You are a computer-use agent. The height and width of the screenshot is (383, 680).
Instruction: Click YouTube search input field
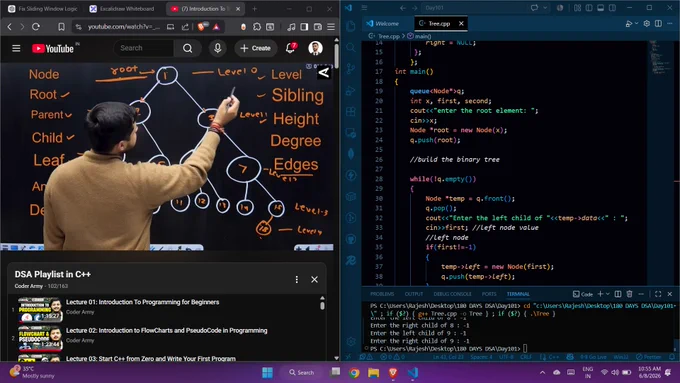[x=144, y=48]
